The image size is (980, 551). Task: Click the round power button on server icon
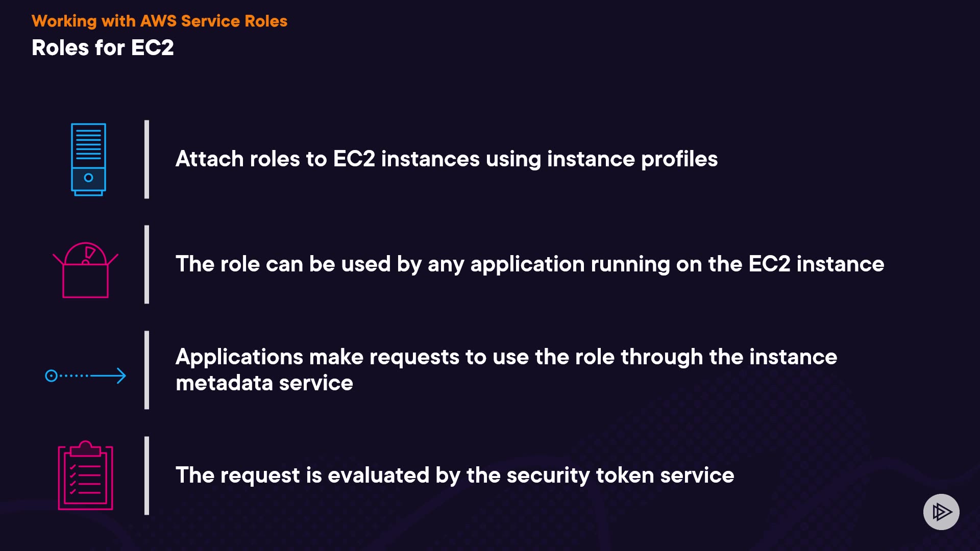(88, 178)
